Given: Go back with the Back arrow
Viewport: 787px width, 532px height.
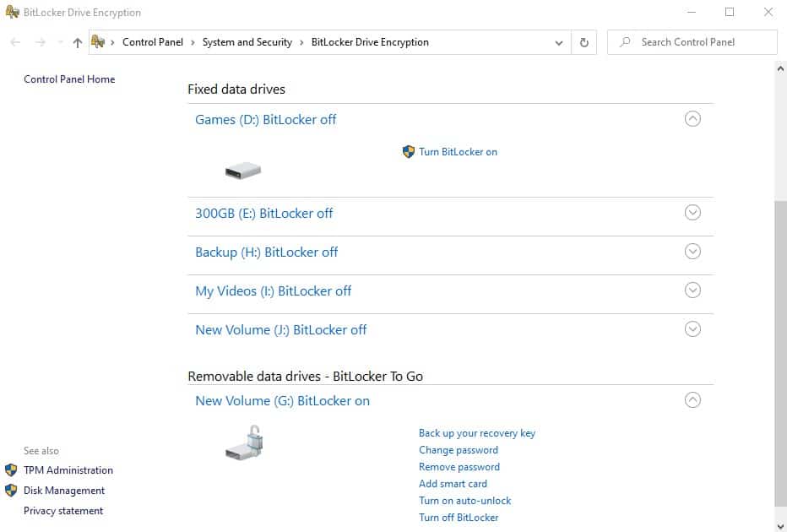Looking at the screenshot, I should point(15,42).
